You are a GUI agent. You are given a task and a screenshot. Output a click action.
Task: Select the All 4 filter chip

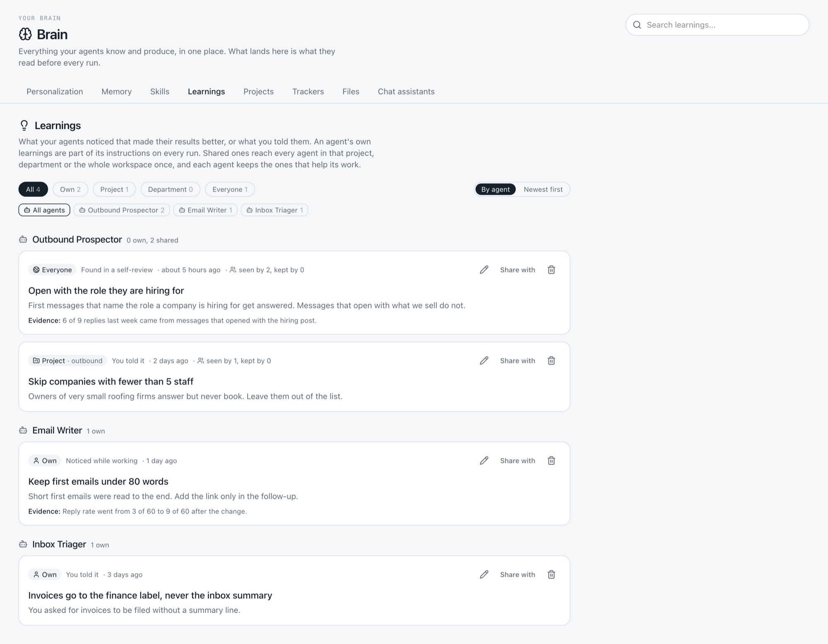click(33, 189)
